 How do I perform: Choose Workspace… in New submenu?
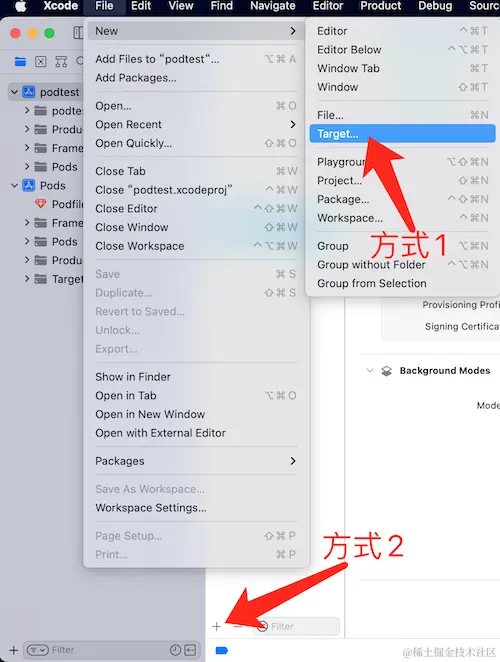coord(402,218)
